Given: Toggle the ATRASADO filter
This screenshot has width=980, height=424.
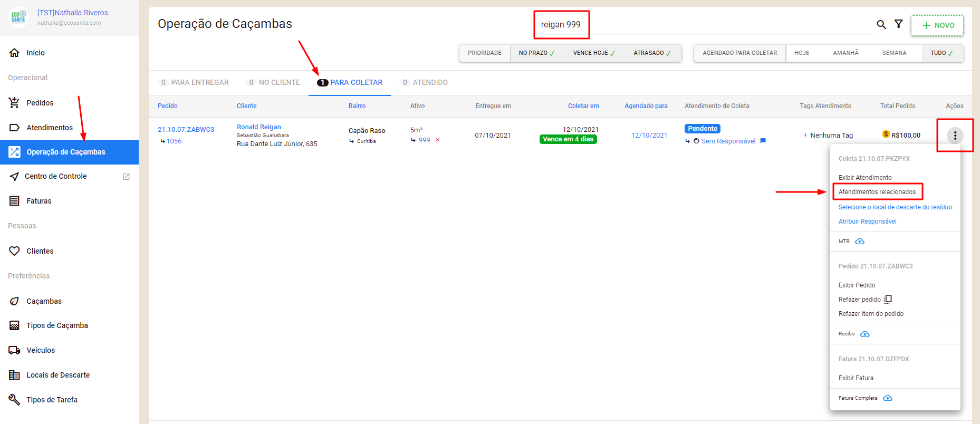Looking at the screenshot, I should (x=651, y=53).
